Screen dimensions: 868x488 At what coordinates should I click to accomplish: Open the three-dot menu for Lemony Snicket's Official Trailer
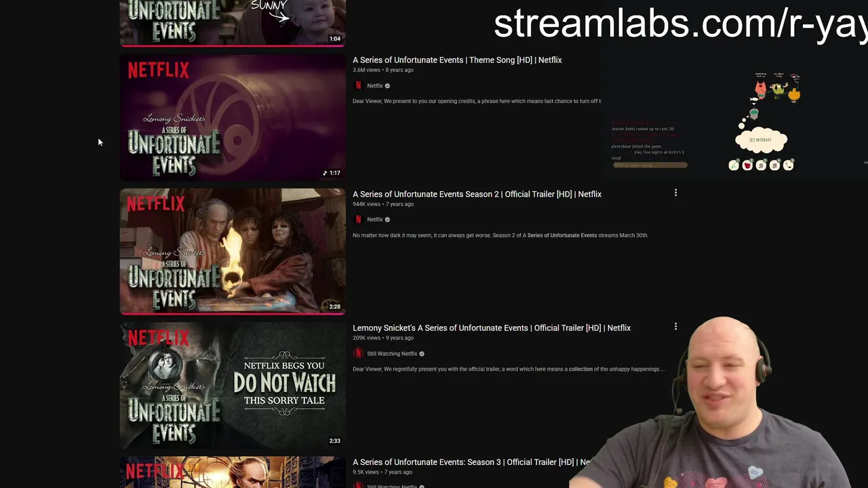pos(675,327)
